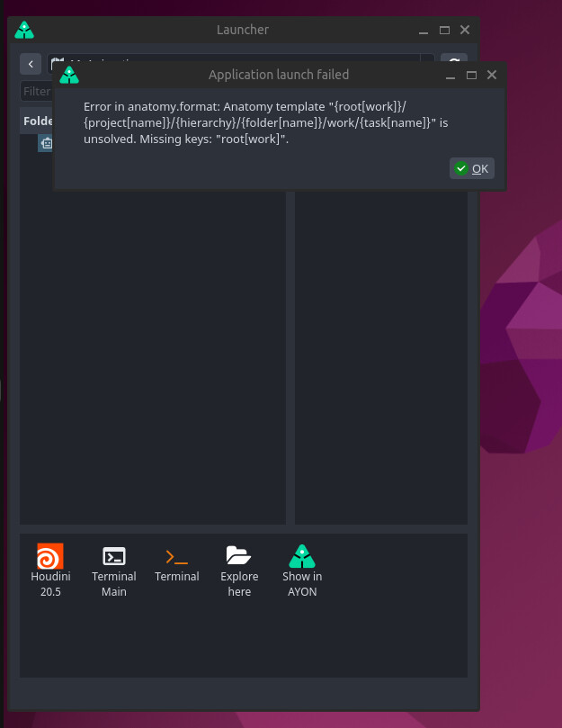Click the Filter text field

coord(38,91)
